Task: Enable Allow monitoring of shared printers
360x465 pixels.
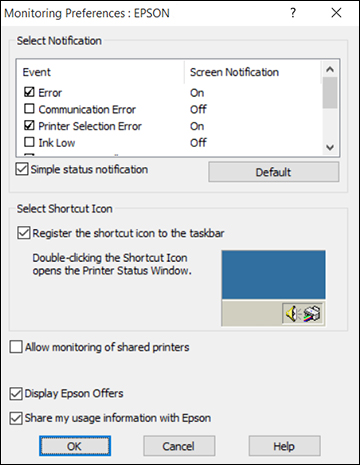Action: tap(16, 347)
